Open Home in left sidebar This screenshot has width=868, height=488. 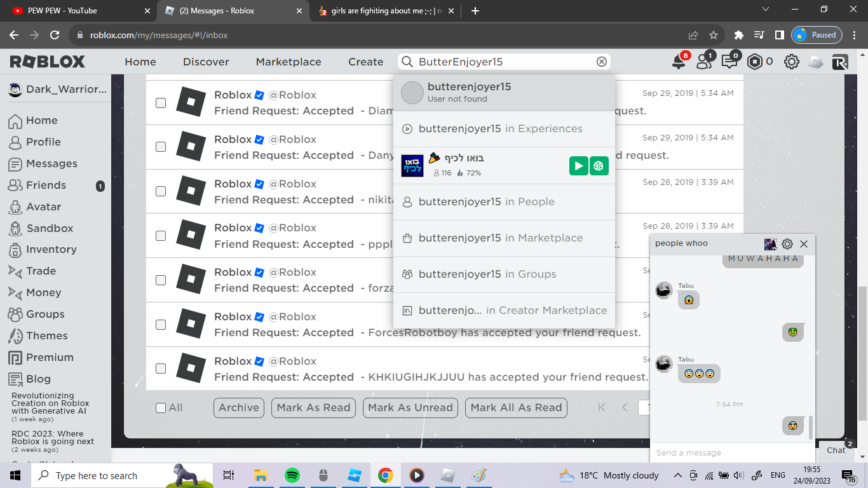pos(41,120)
